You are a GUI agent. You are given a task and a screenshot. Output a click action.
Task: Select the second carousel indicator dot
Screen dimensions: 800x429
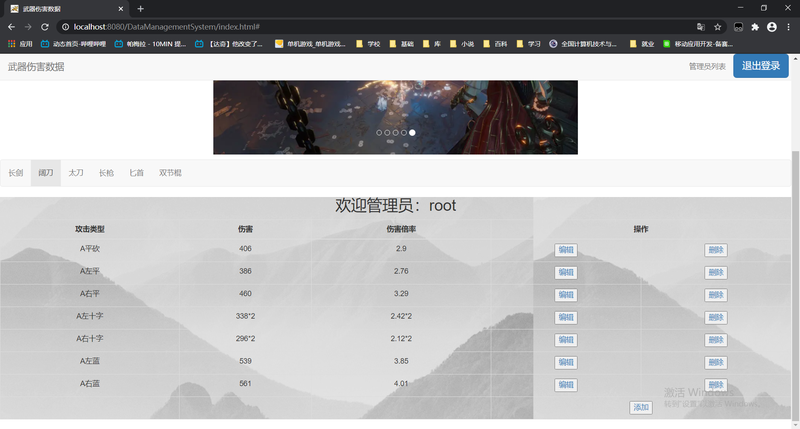click(387, 133)
